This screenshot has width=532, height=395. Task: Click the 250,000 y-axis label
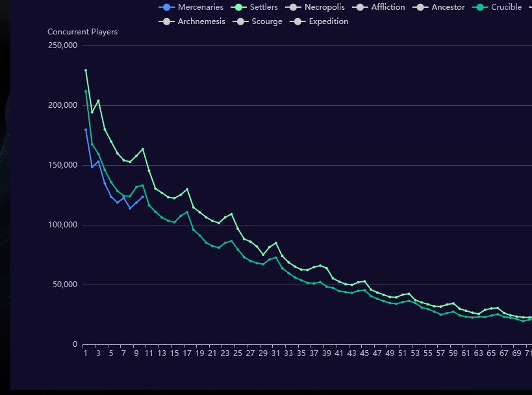63,45
